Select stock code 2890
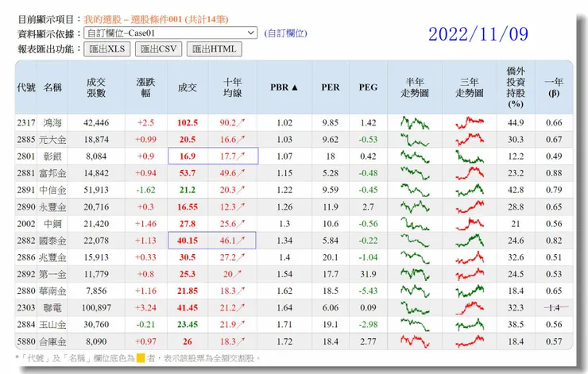Screen dimensions: 588x374 click(26, 207)
